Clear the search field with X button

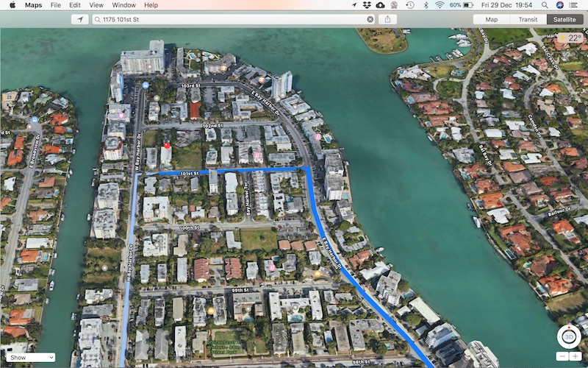tap(370, 19)
